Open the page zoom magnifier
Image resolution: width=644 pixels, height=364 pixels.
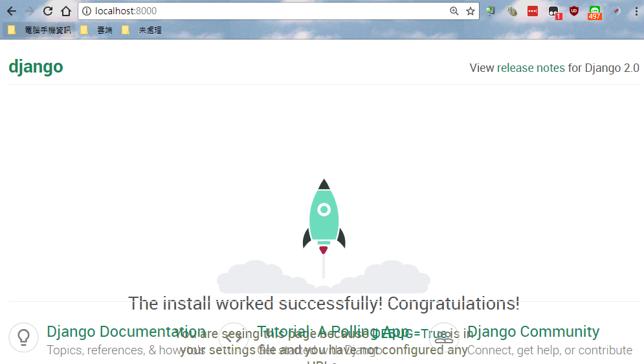pyautogui.click(x=454, y=11)
